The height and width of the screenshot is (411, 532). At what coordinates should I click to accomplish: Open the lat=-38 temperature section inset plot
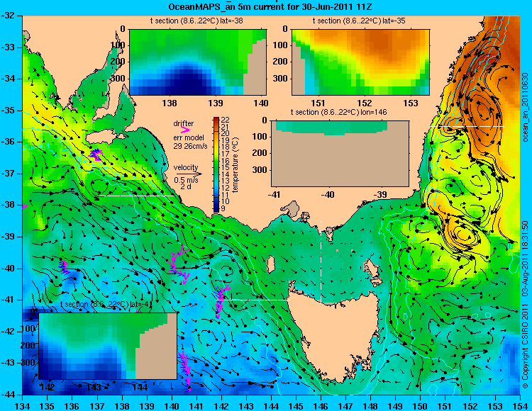tap(198, 62)
